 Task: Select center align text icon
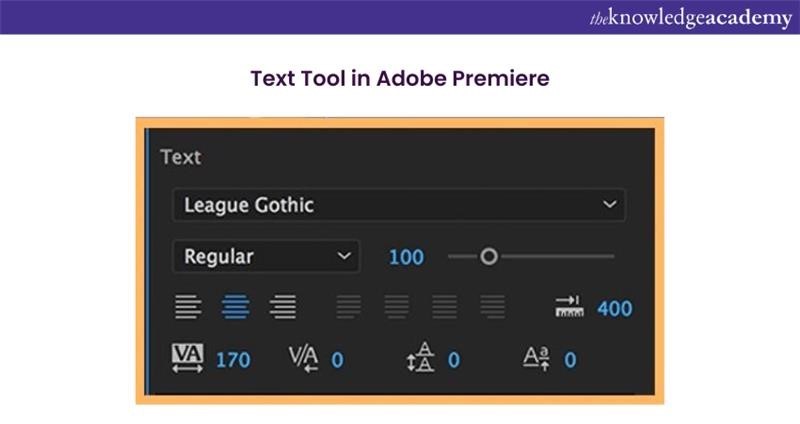click(x=235, y=308)
